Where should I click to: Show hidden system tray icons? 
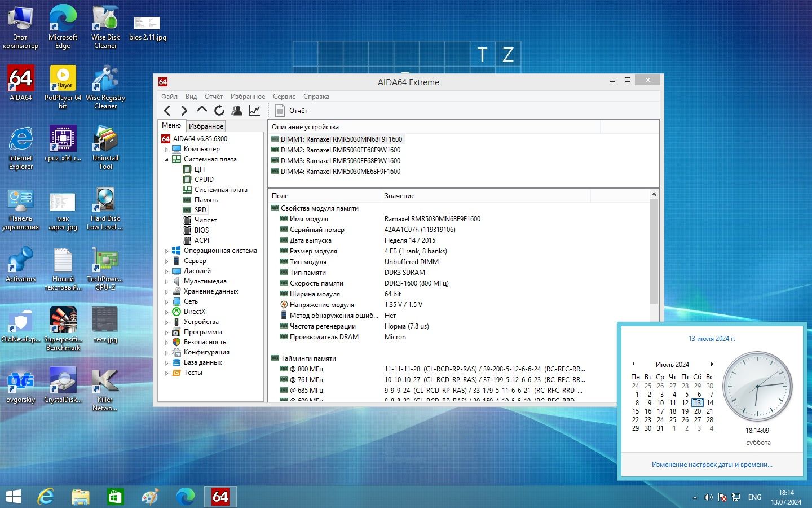tap(695, 497)
